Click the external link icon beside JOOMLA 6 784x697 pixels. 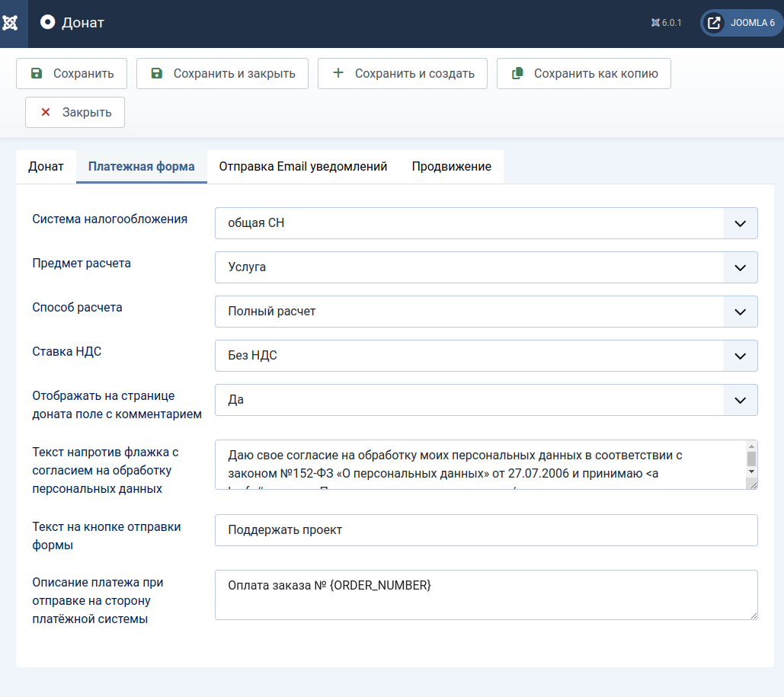(x=714, y=23)
